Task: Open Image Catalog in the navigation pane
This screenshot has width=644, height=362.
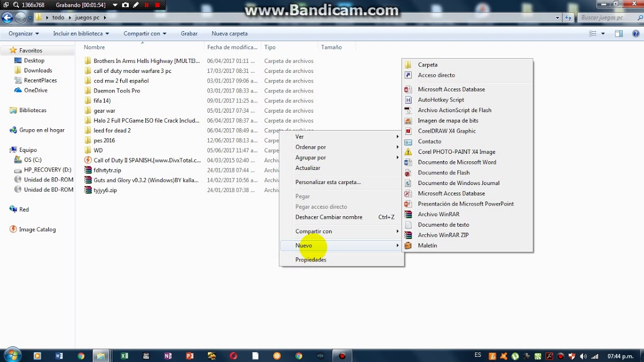Action: pyautogui.click(x=37, y=229)
